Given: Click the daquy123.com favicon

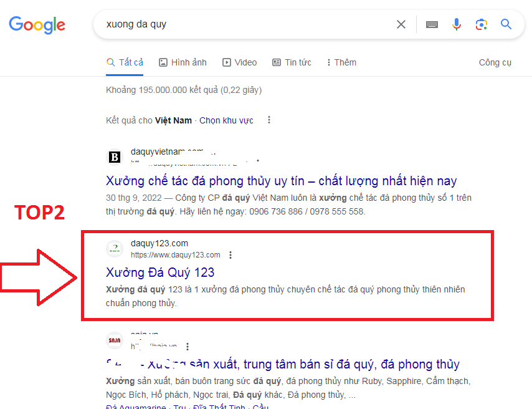Looking at the screenshot, I should [x=115, y=249].
